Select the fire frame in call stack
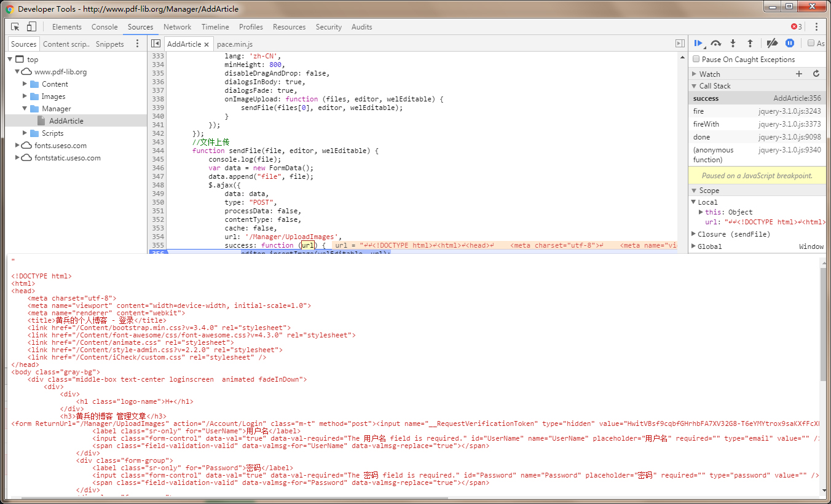Screen dimensions: 831x504 coord(699,111)
